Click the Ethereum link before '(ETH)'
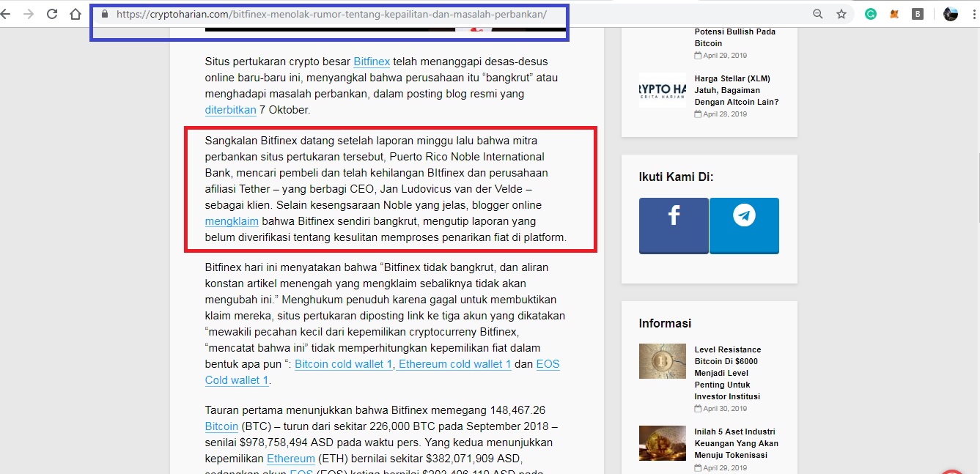Viewport: 980px width, 474px height. [290, 459]
